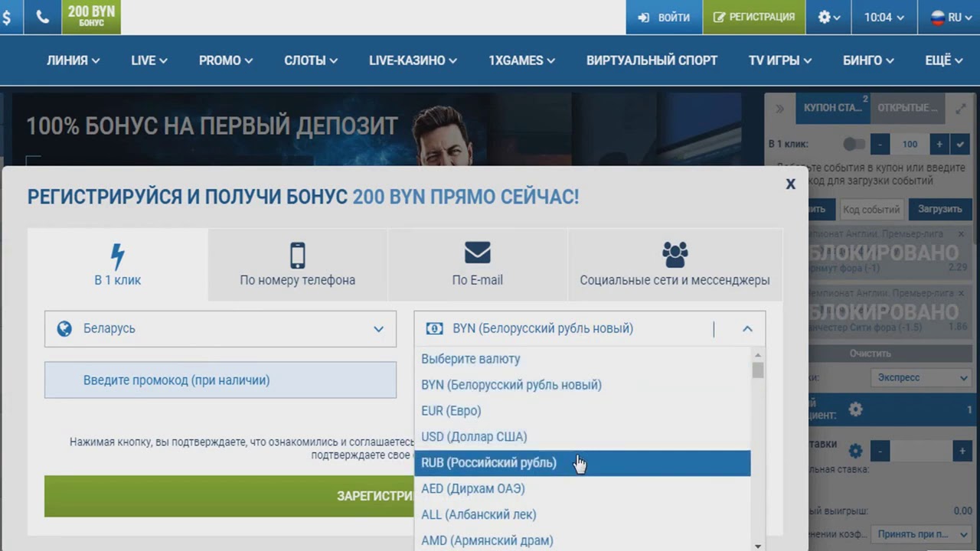Open the Принять при п... odds change dropdown

point(921,533)
